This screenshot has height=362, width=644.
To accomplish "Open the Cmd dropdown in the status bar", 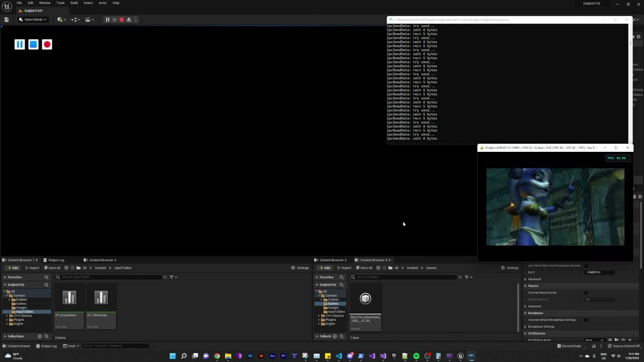I will click(71, 346).
